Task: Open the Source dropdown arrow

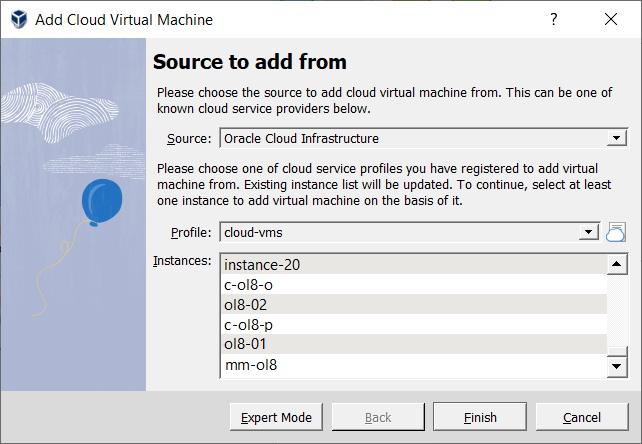Action: (x=617, y=138)
